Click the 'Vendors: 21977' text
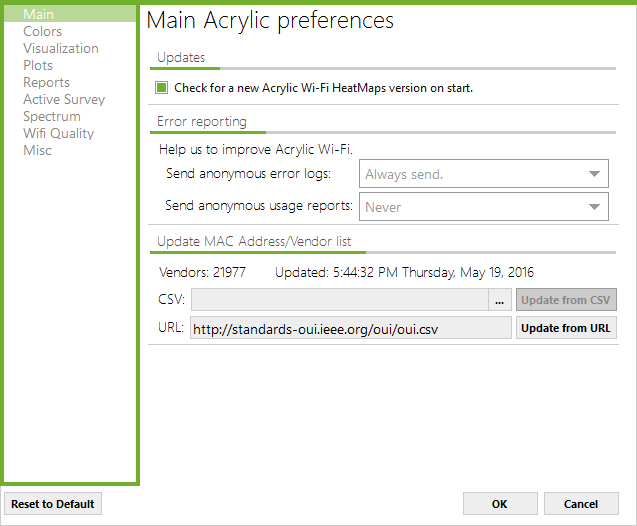The width and height of the screenshot is (637, 526). [202, 272]
